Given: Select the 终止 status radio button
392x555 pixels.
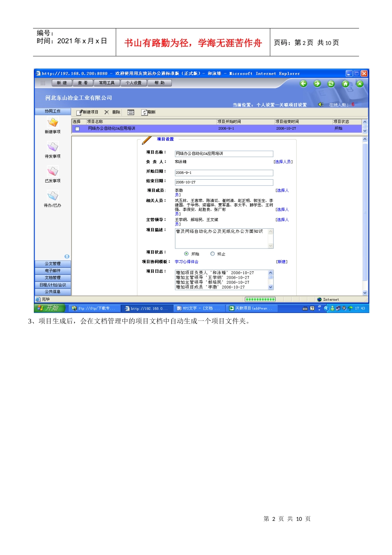Looking at the screenshot, I should pos(213,254).
